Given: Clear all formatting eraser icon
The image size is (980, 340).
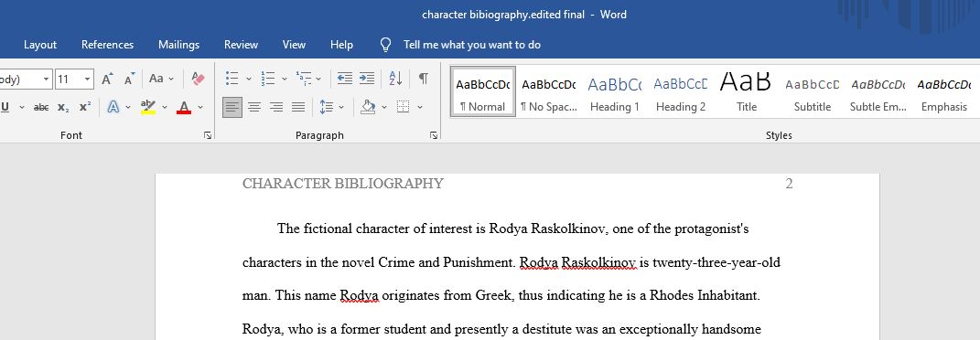Looking at the screenshot, I should pyautogui.click(x=199, y=79).
